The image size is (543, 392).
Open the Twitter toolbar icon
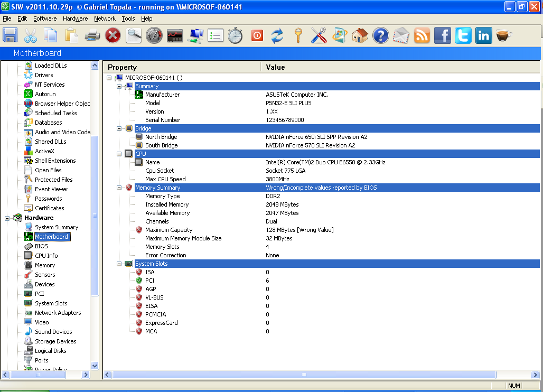(x=463, y=35)
